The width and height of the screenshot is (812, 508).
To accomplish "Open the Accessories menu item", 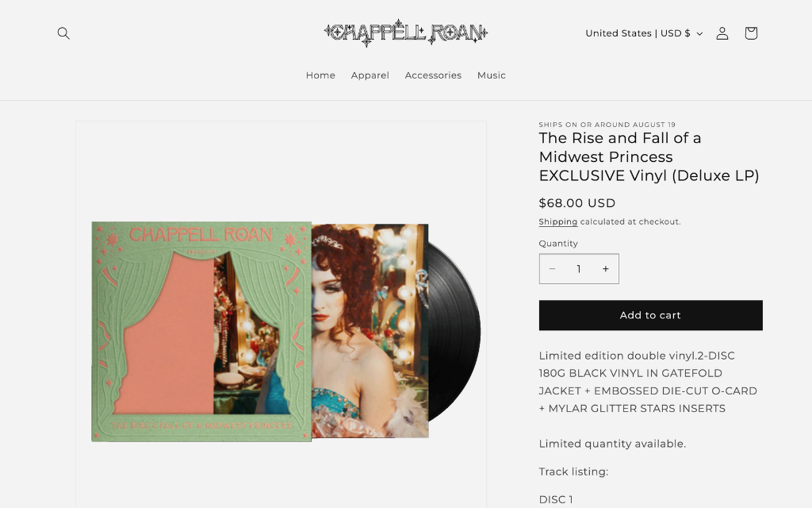I will pyautogui.click(x=433, y=75).
